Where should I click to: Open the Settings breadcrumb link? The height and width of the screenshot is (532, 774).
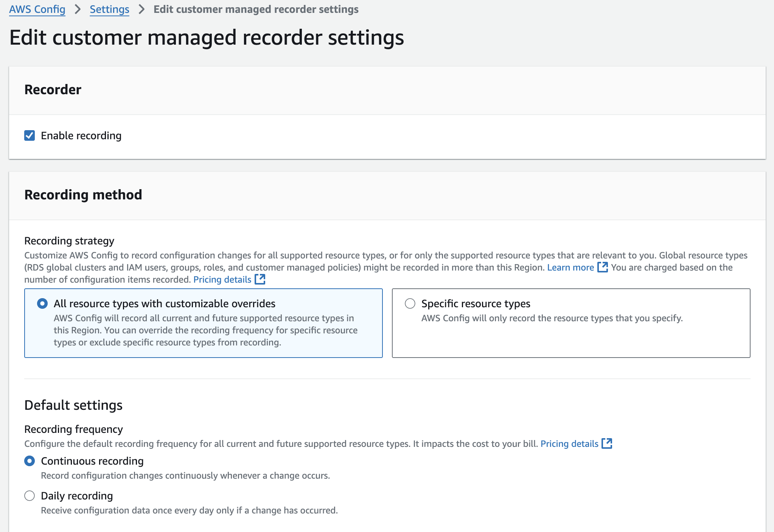(x=109, y=9)
